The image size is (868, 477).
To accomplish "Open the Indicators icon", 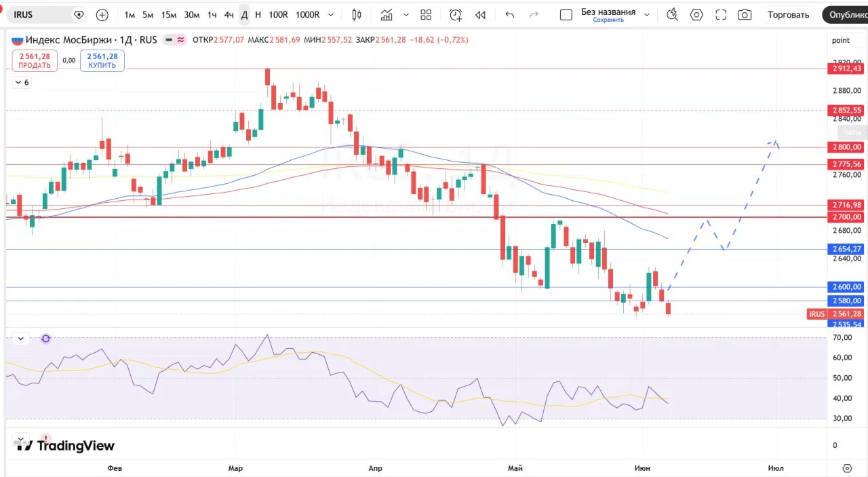I will click(x=387, y=14).
